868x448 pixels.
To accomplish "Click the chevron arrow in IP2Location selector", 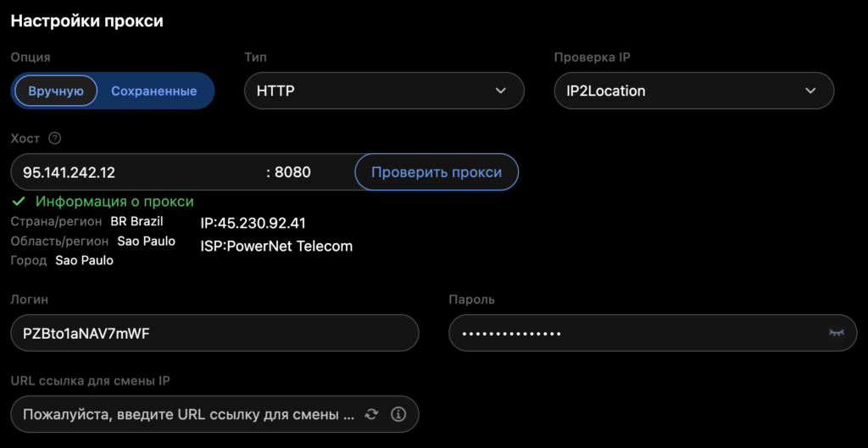I will tap(810, 91).
